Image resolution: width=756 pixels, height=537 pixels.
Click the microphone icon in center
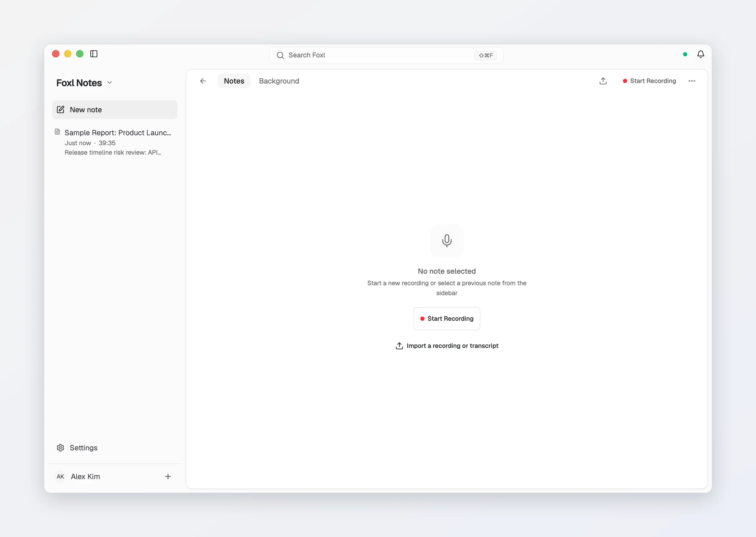447,241
